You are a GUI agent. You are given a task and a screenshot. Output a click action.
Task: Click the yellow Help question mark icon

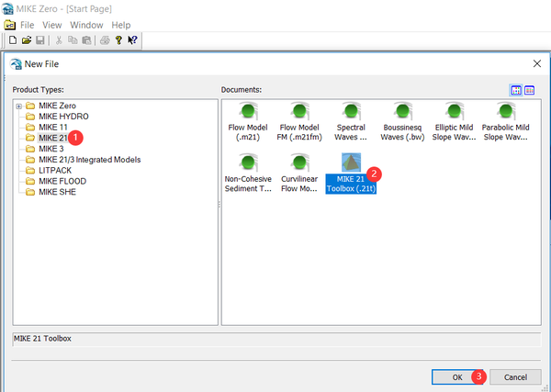click(x=118, y=40)
